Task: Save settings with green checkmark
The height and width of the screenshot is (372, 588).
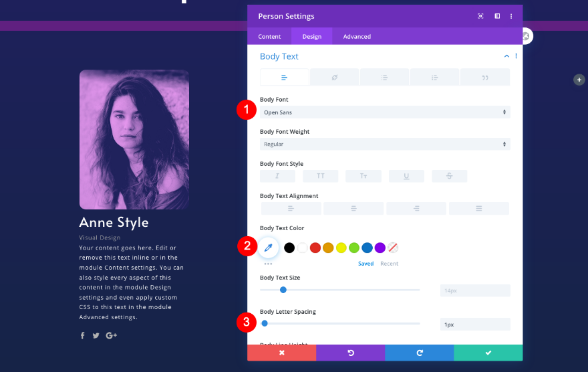Action: (x=488, y=353)
